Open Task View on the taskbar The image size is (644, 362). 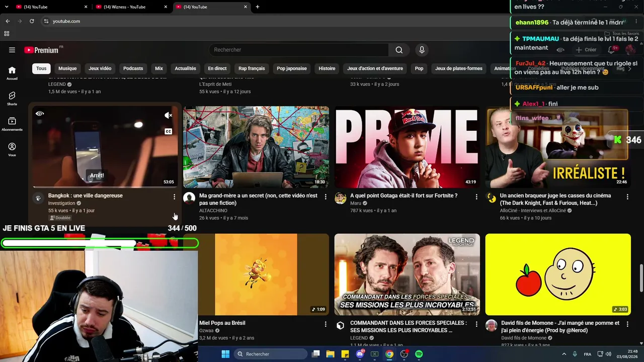click(x=316, y=354)
